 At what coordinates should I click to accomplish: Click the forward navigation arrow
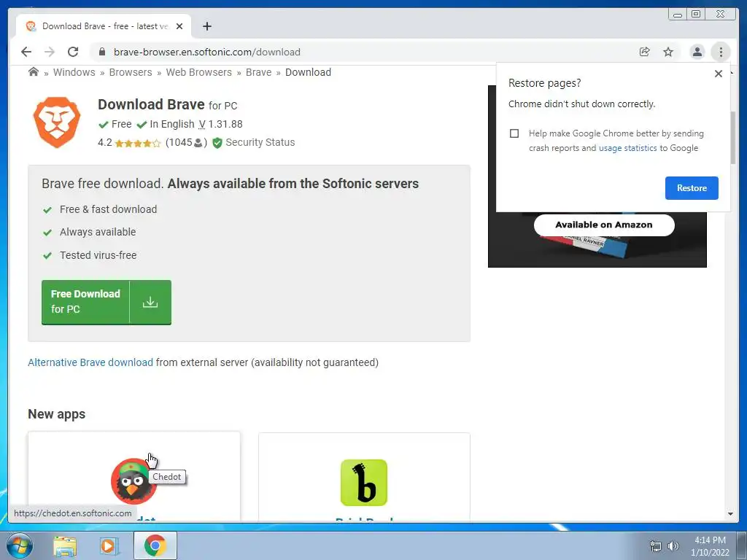point(50,52)
